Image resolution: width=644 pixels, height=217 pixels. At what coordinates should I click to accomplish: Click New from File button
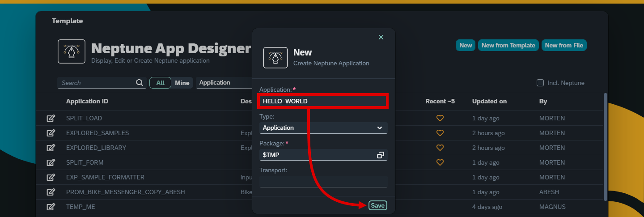tap(564, 45)
